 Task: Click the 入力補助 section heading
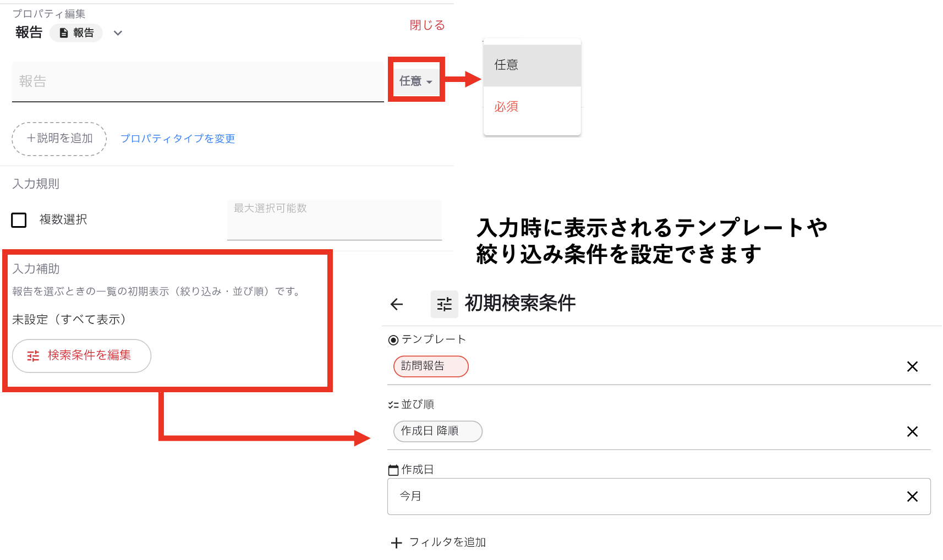point(36,269)
